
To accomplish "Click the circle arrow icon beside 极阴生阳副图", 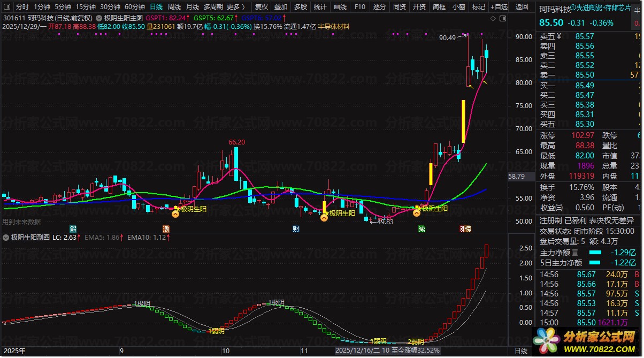I will coord(6,237).
